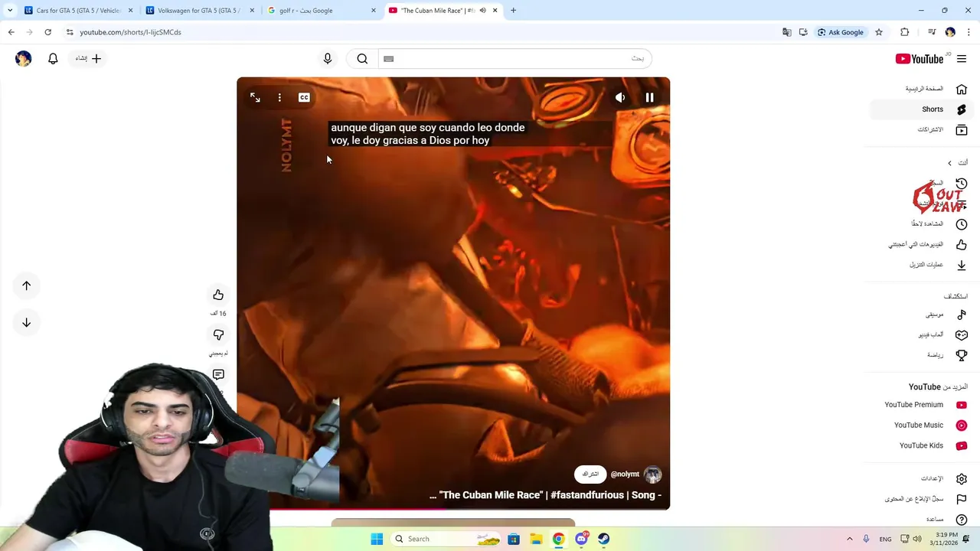
Task: Open Help question mark entry
Action: click(x=921, y=520)
